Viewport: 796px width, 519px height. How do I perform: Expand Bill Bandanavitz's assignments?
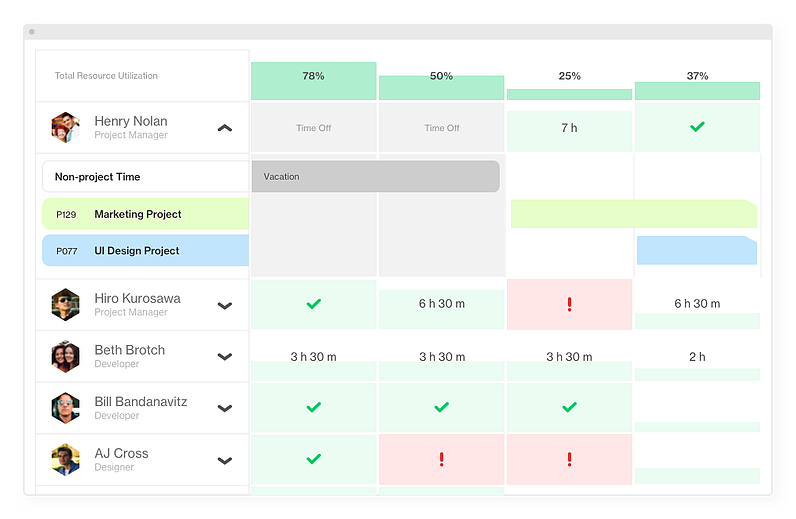click(x=224, y=408)
